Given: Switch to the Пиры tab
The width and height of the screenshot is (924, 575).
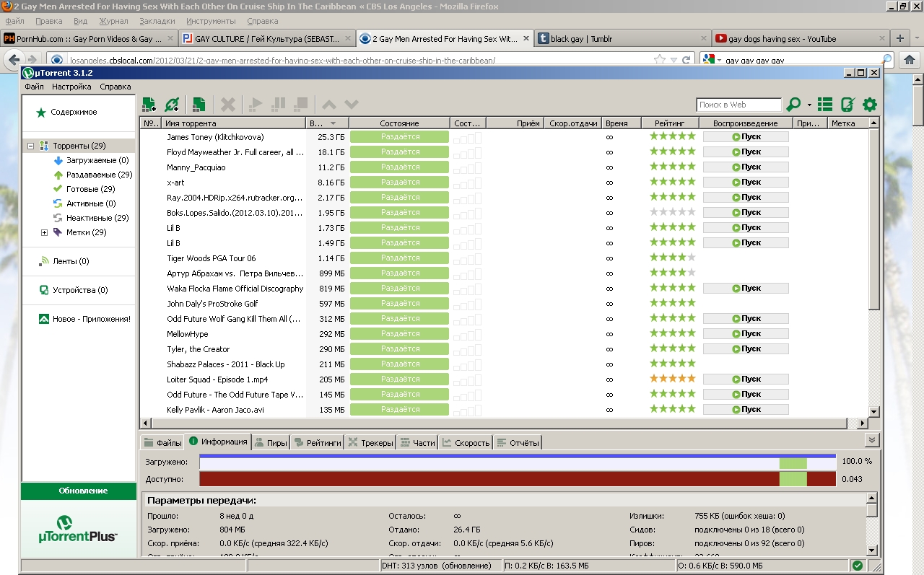Looking at the screenshot, I should coord(271,442).
